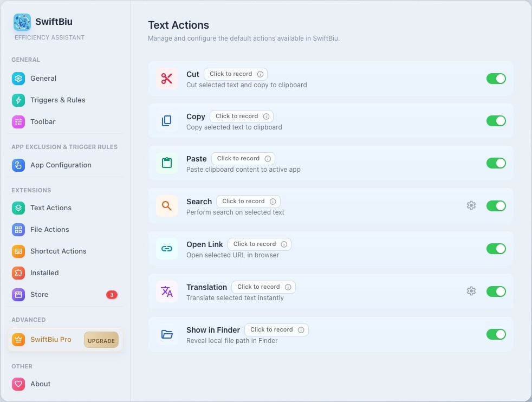The width and height of the screenshot is (532, 402).
Task: Toggle the Search action off
Action: [x=496, y=206]
